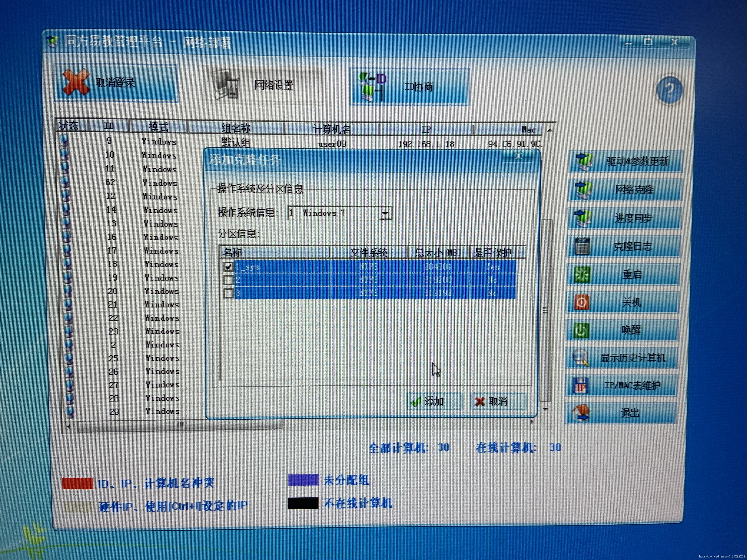The height and width of the screenshot is (560, 747).
Task: Click the computer list scroll-up arrow
Action: click(550, 130)
